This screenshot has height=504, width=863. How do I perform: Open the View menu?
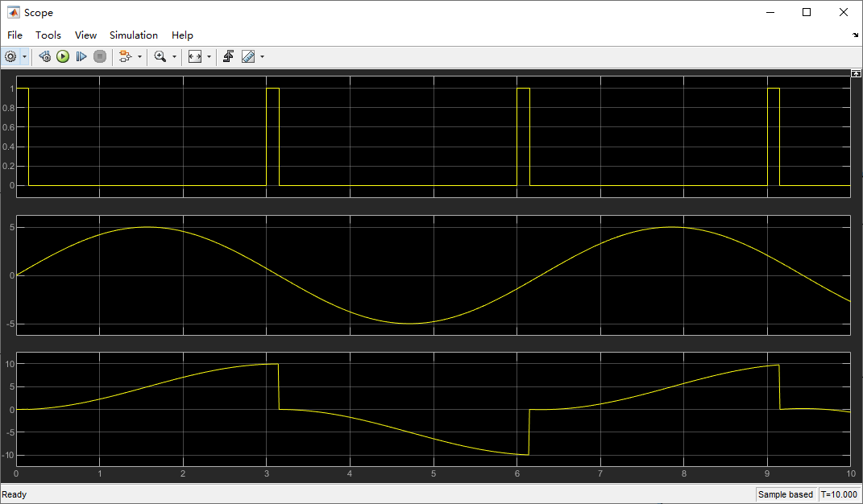point(86,35)
